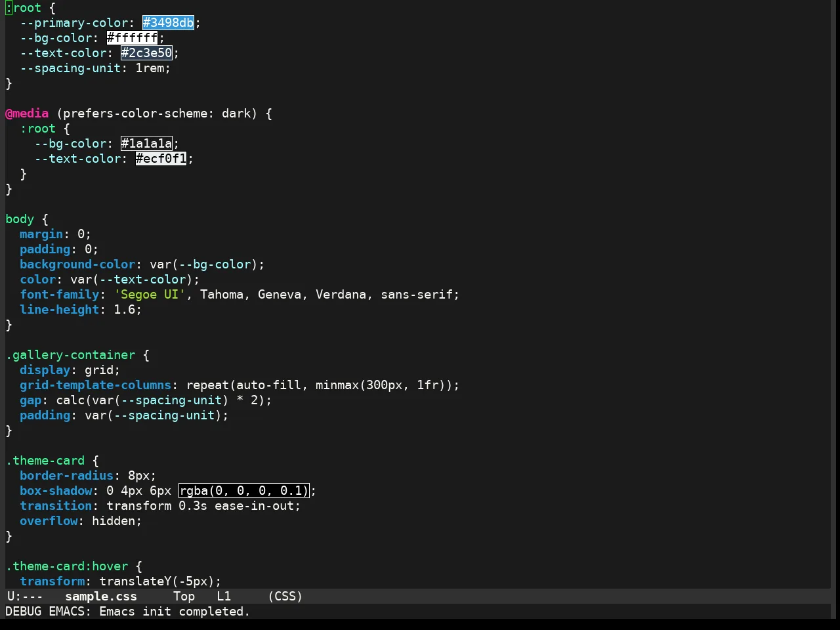The image size is (840, 630).
Task: Place cursor on .gallery-container selector
Action: point(70,355)
